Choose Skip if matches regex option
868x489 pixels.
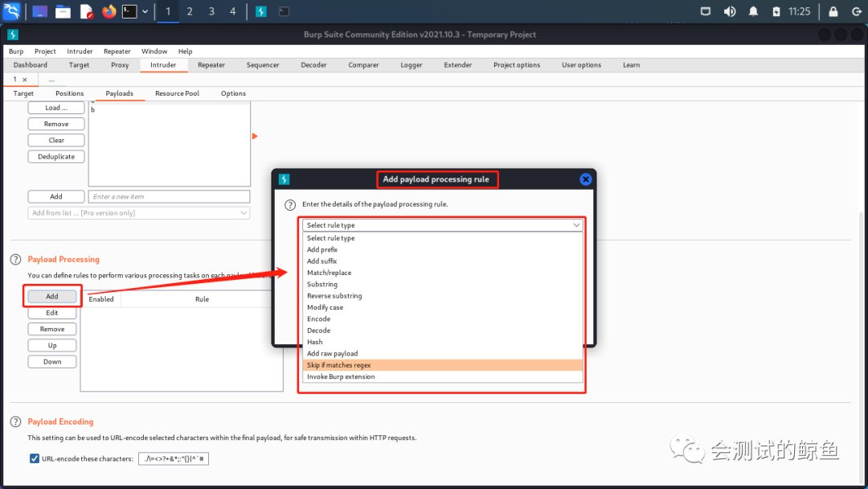point(442,365)
